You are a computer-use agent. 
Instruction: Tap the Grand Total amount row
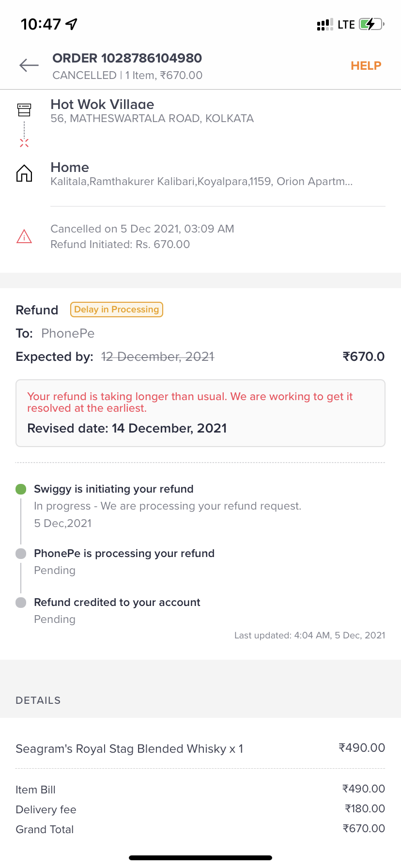click(x=200, y=829)
